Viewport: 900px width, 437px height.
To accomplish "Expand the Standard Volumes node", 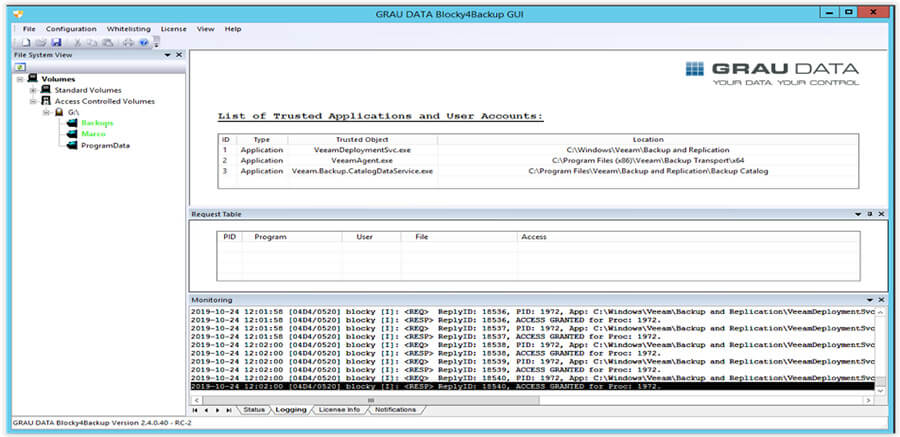I will point(33,90).
